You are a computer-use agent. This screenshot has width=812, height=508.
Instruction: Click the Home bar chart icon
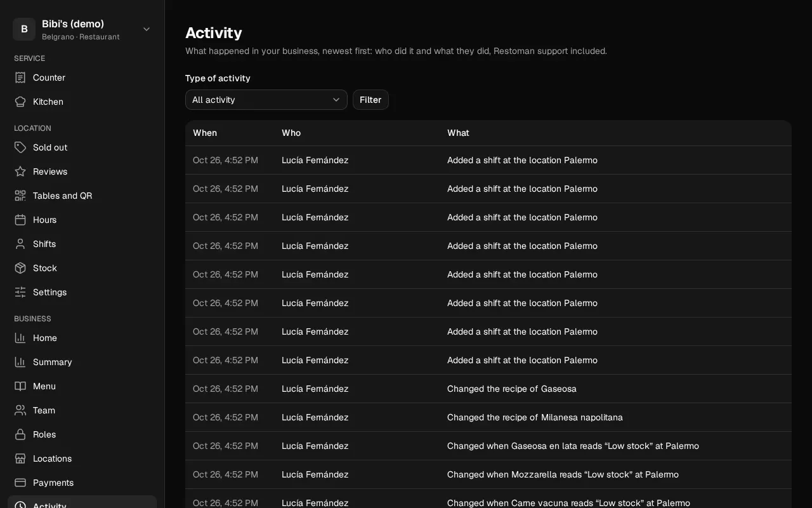click(x=20, y=338)
